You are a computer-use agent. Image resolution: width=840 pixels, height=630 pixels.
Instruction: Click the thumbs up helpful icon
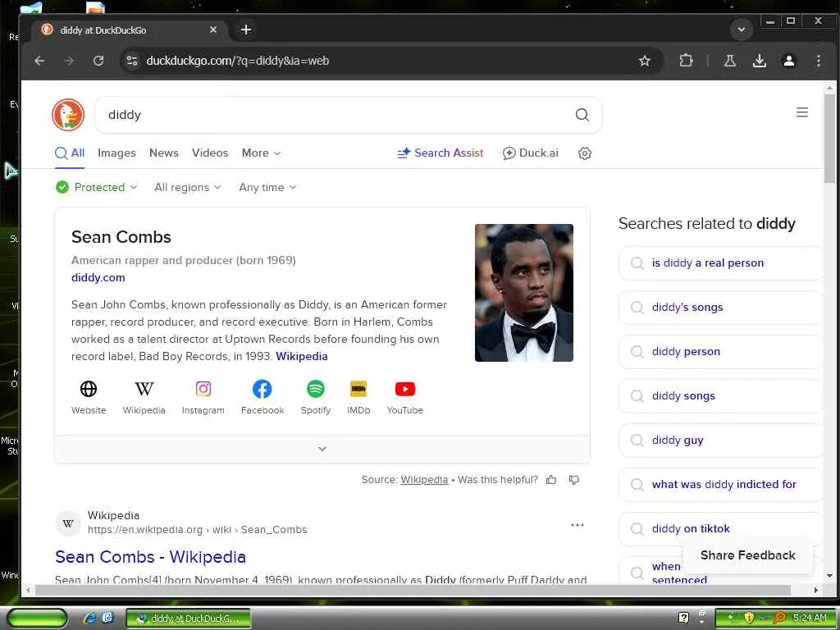(550, 480)
